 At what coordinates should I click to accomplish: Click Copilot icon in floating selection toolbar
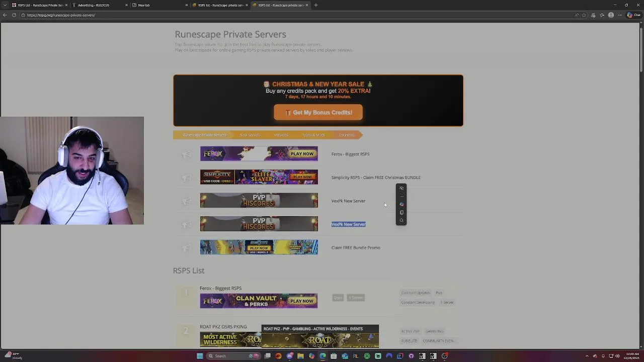401,204
